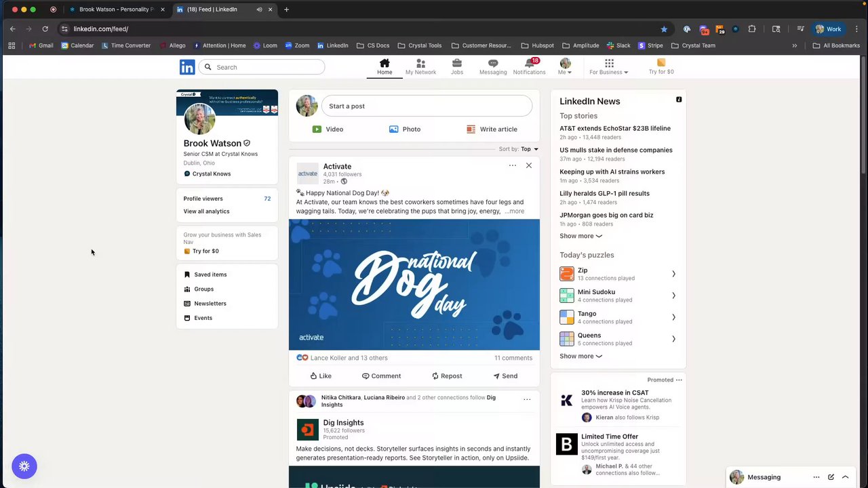Screen dimensions: 868x488
Task: Open the Jobs section
Action: click(x=457, y=66)
